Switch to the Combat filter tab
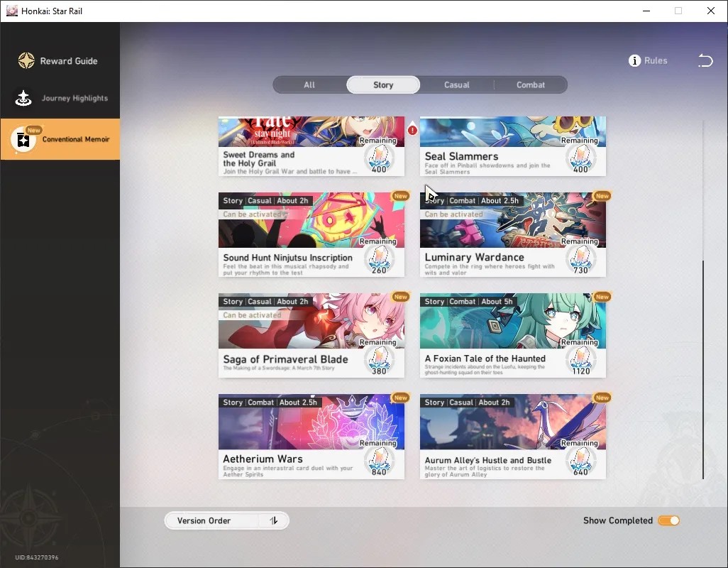The image size is (728, 568). tap(531, 85)
